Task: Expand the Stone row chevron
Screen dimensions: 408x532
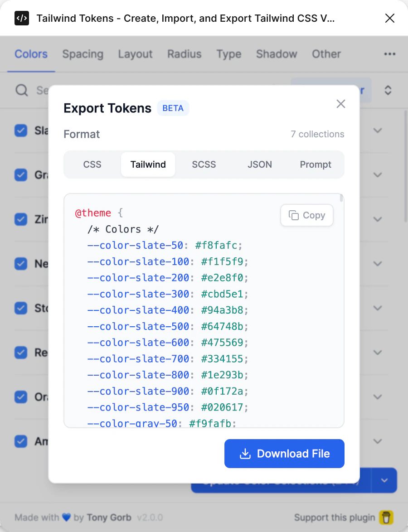Action: tap(378, 309)
